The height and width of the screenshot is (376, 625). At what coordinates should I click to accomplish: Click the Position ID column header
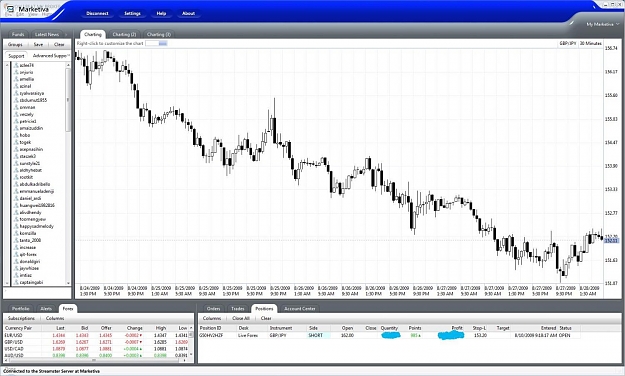tap(210, 328)
